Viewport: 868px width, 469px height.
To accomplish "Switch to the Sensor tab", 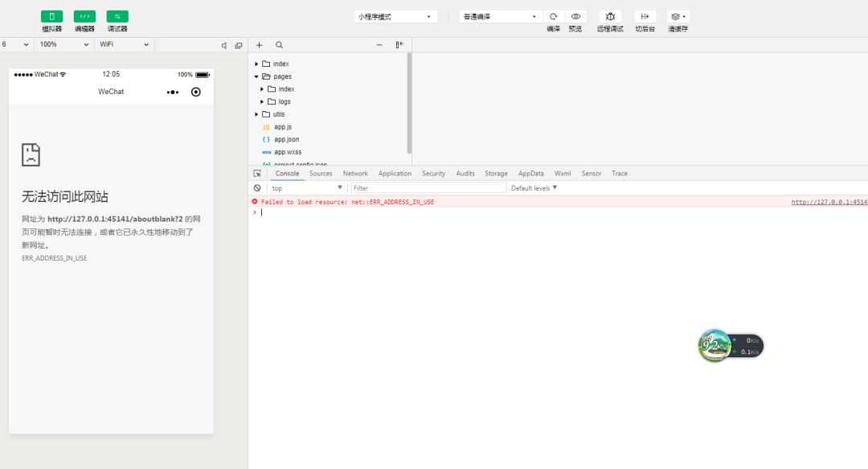I will click(592, 174).
